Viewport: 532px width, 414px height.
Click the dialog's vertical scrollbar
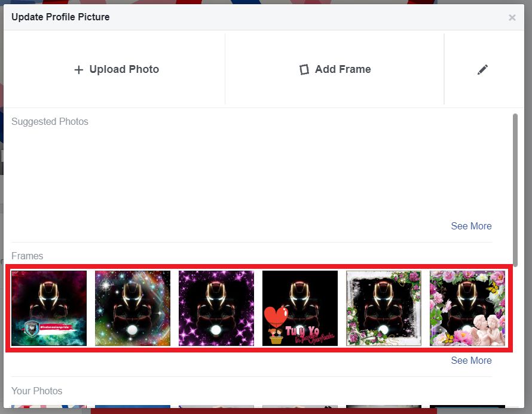click(515, 190)
